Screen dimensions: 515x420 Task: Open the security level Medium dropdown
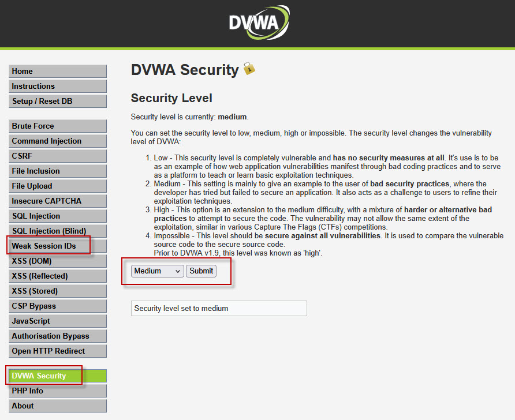coord(157,271)
